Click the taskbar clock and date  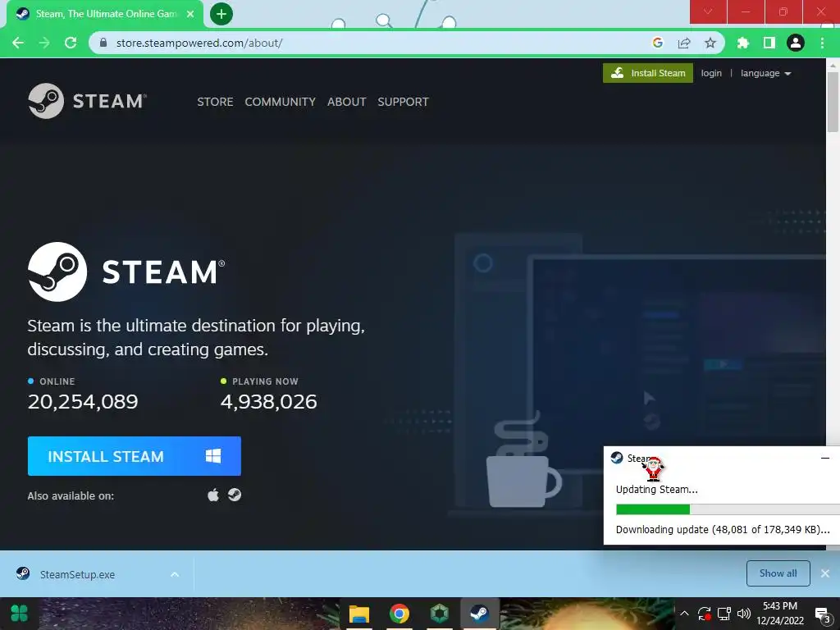[x=780, y=614]
